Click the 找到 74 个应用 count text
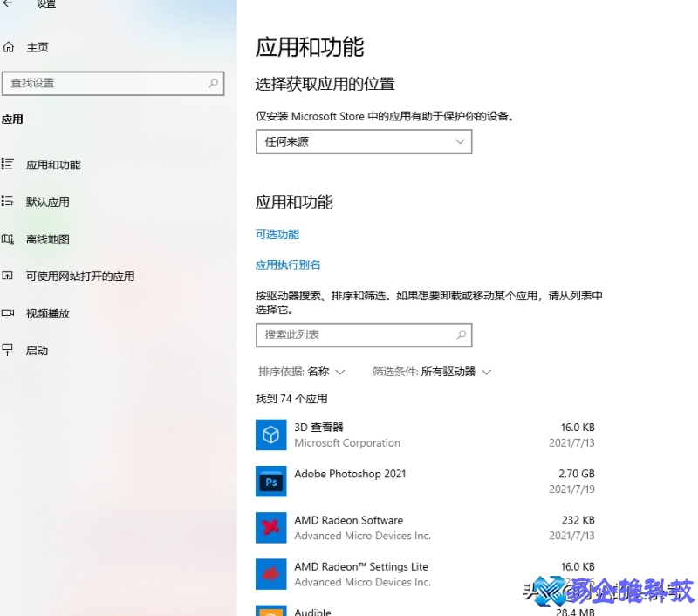 click(291, 399)
